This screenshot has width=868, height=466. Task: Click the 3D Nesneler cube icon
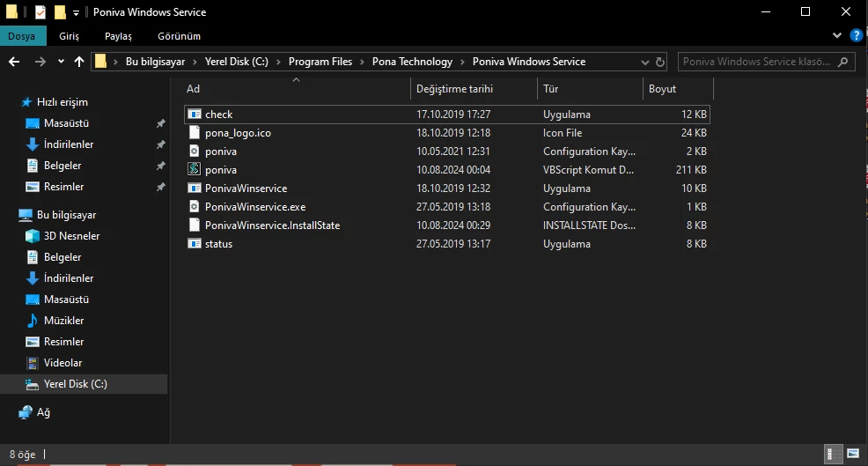(x=33, y=236)
